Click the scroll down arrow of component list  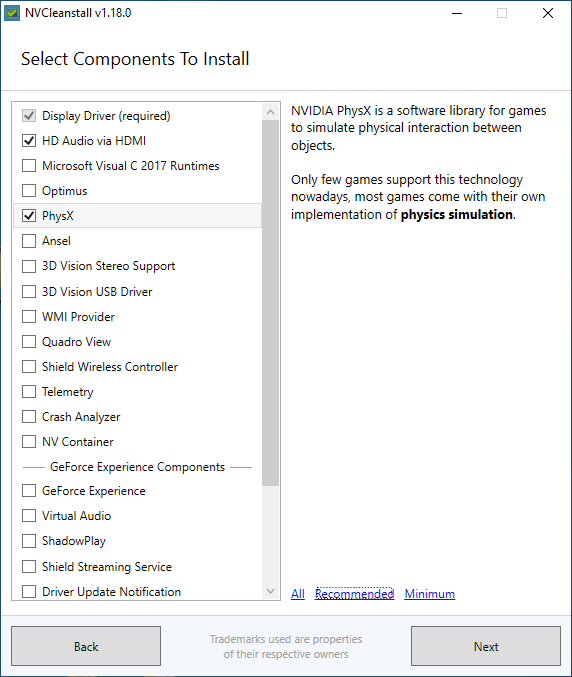[x=270, y=591]
